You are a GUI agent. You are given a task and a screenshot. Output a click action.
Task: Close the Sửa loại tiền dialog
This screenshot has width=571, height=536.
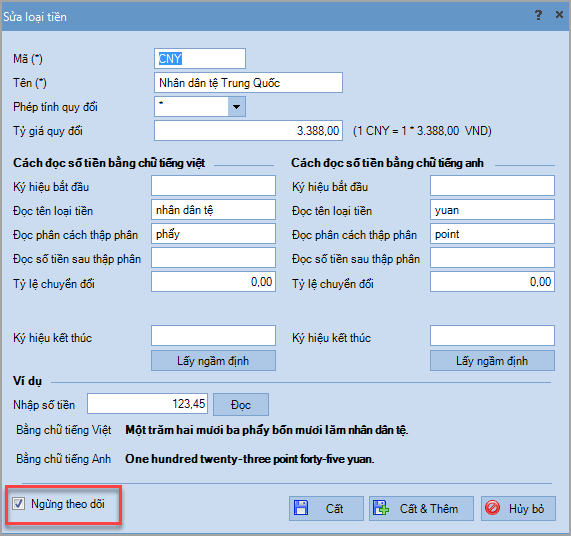[559, 15]
